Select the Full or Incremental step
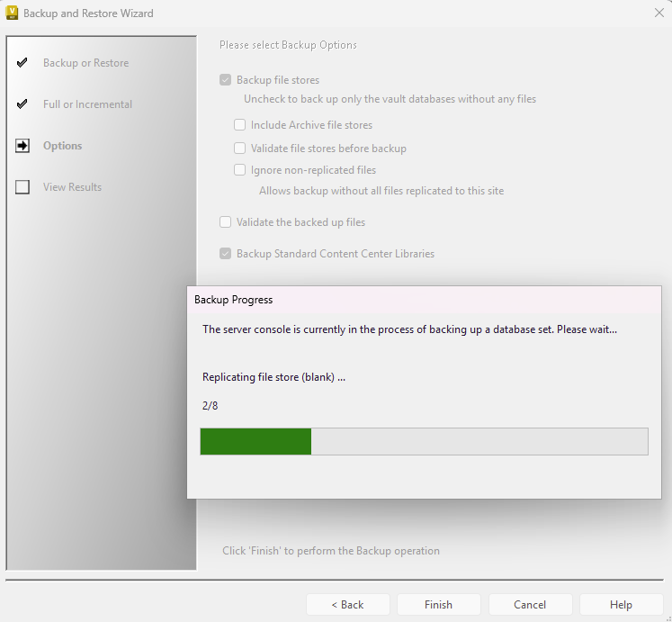672x622 pixels. coord(87,104)
